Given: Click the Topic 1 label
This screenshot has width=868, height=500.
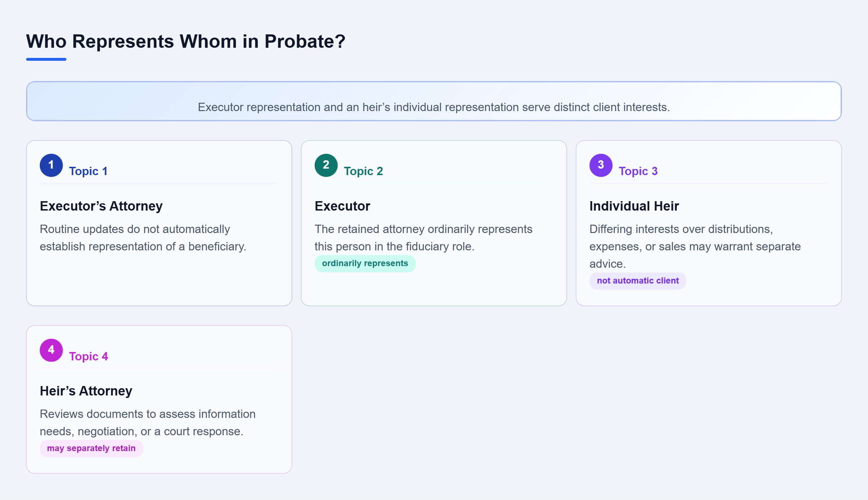Looking at the screenshot, I should click(x=88, y=171).
